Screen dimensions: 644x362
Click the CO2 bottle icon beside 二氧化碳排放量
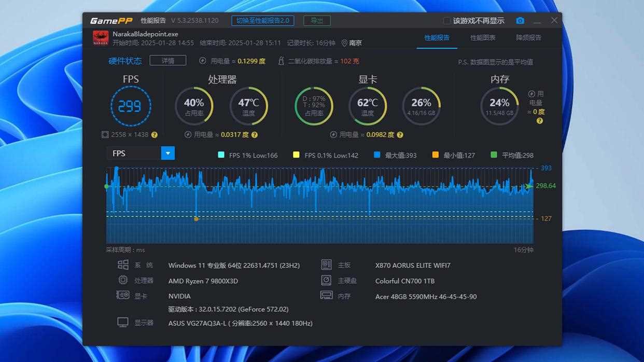pos(281,61)
